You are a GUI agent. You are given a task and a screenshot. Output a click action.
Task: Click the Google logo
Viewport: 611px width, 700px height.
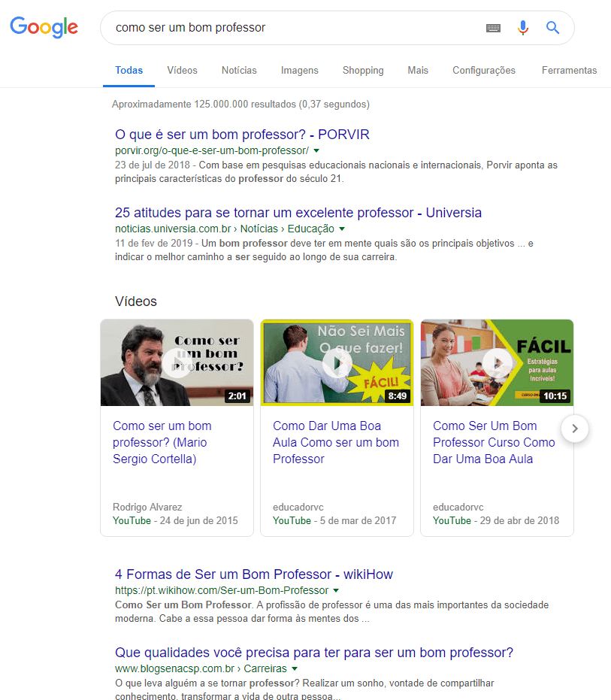(x=43, y=27)
